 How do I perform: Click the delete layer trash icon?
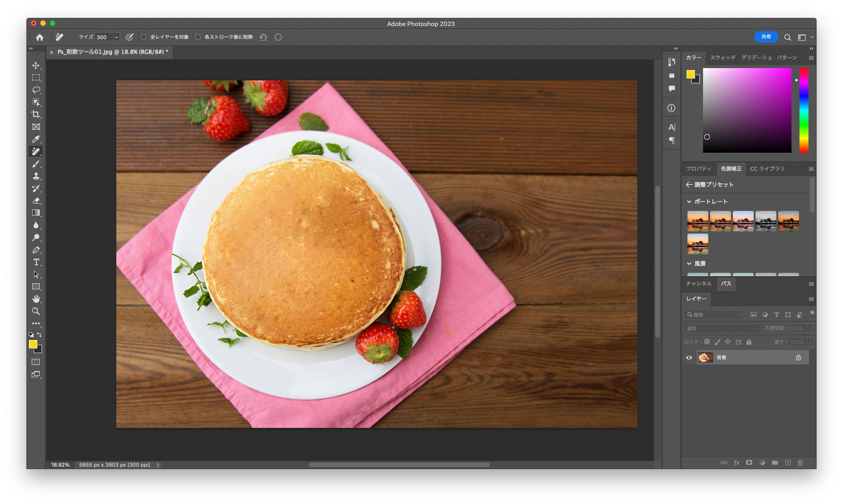[800, 463]
